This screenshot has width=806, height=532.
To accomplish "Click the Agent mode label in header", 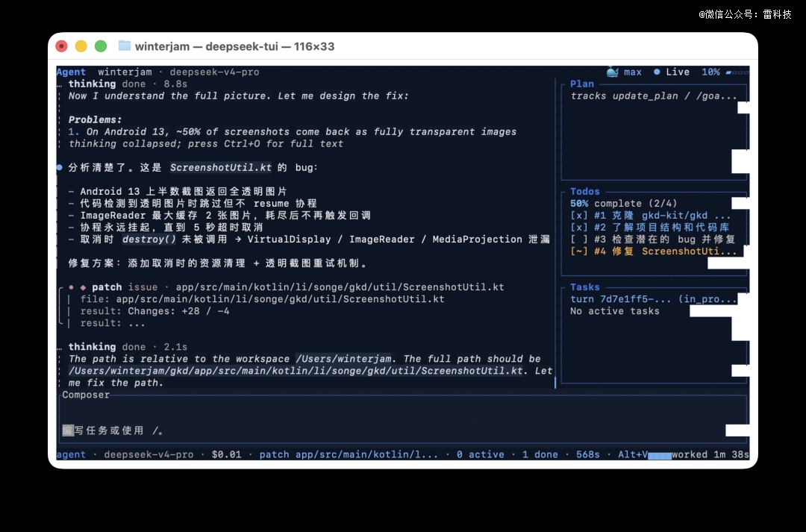I will pyautogui.click(x=71, y=72).
